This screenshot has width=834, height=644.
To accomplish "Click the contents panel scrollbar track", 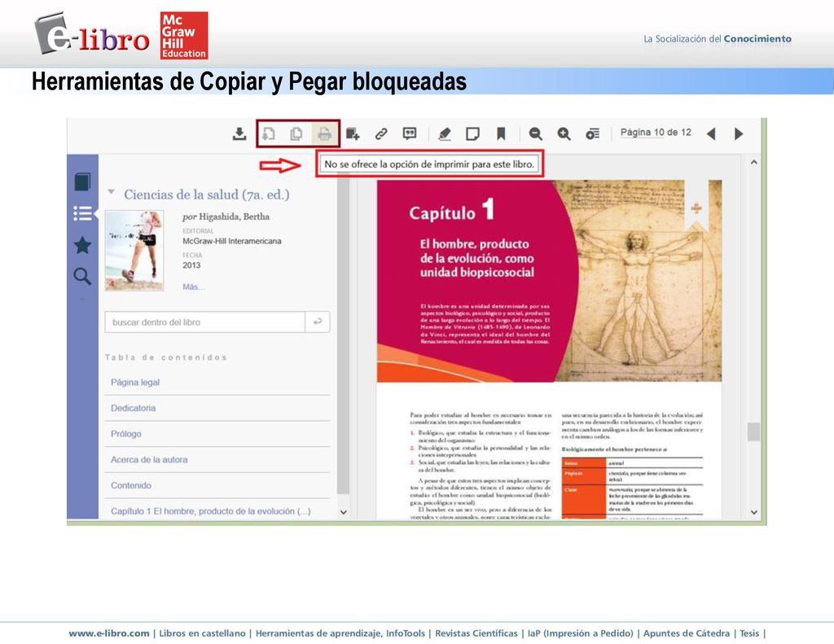I will 343,335.
